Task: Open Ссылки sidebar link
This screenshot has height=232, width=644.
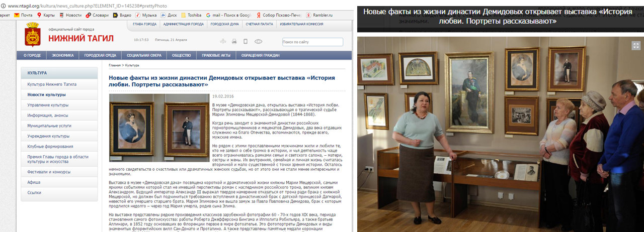Action: [59, 192]
